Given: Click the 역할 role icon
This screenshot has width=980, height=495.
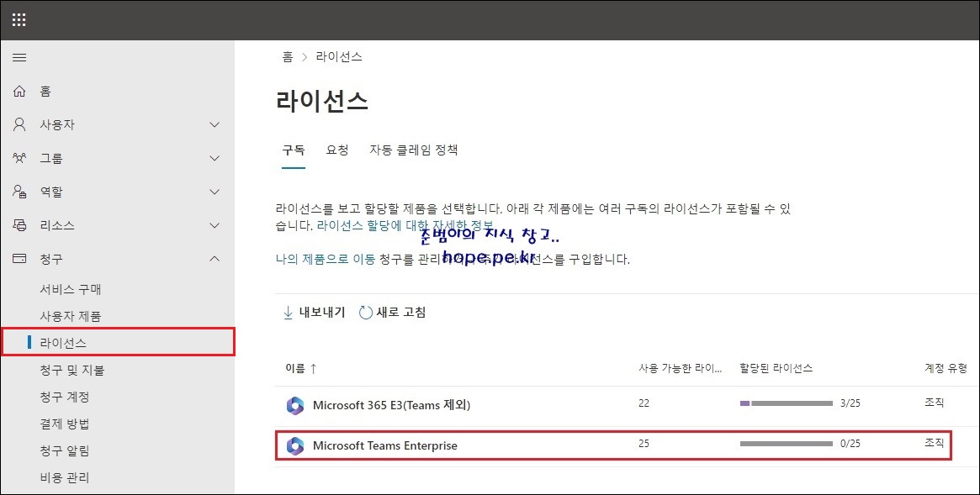Looking at the screenshot, I should coord(19,192).
